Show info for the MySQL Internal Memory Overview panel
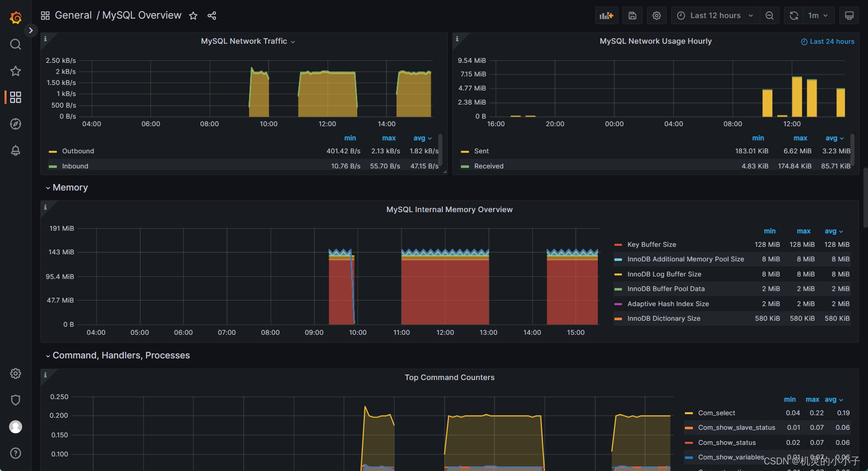868x471 pixels. click(45, 207)
